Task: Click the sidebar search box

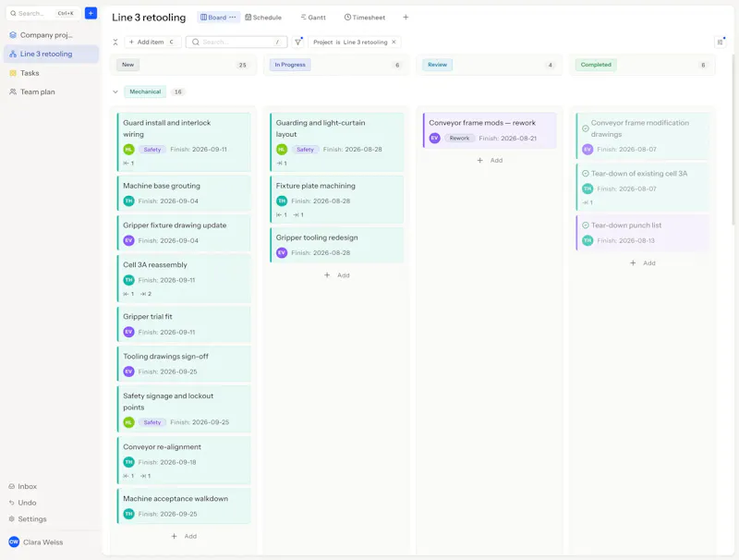Action: pos(42,13)
